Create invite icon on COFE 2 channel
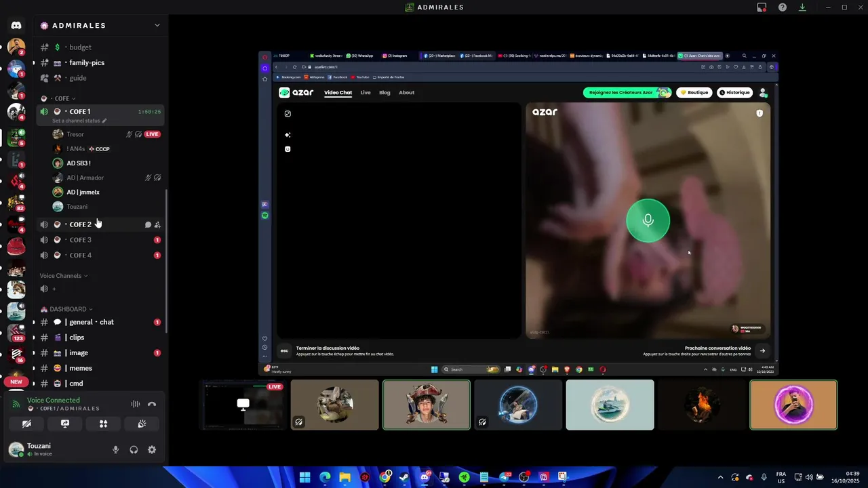 (157, 224)
